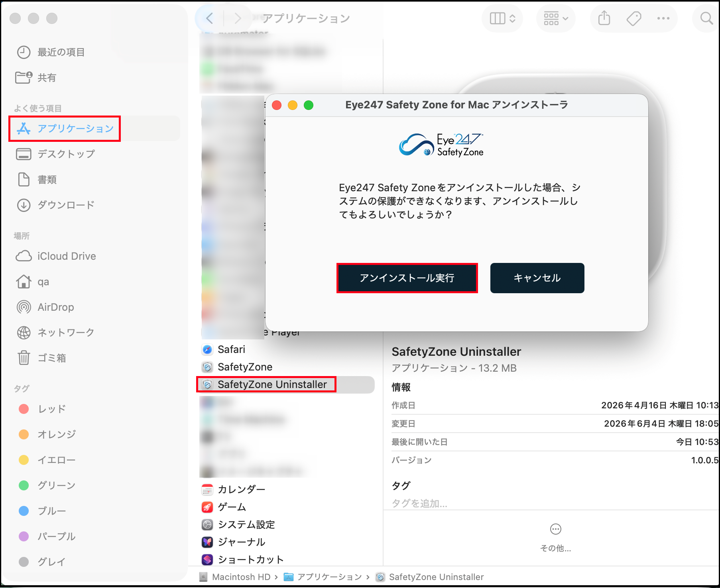
Task: Click the バージョン value 1.0.0.5
Action: [x=705, y=460]
